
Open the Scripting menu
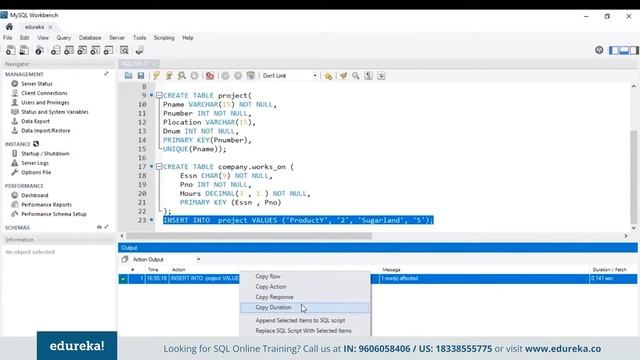point(164,38)
